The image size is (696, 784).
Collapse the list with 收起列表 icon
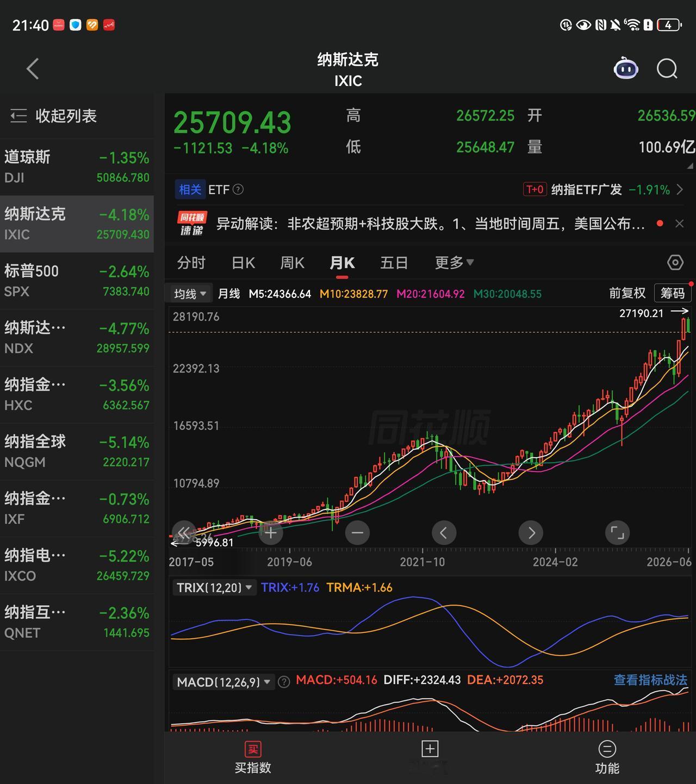click(x=18, y=116)
